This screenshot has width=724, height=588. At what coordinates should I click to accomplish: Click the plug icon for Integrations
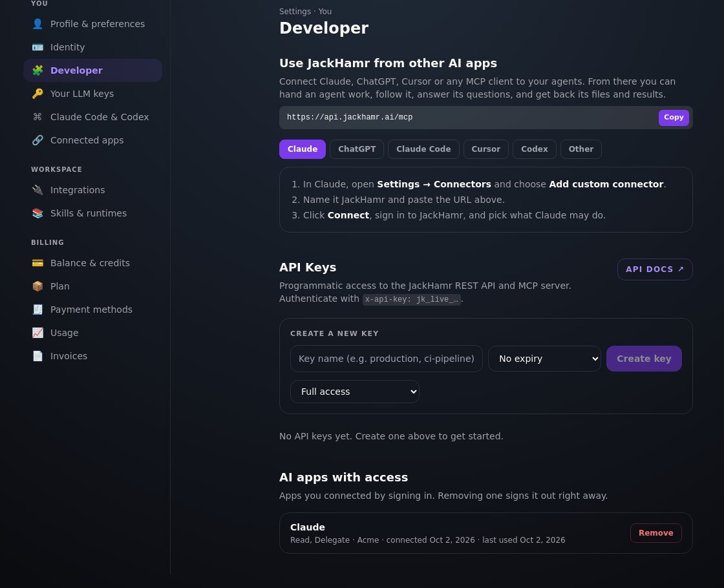pyautogui.click(x=37, y=190)
